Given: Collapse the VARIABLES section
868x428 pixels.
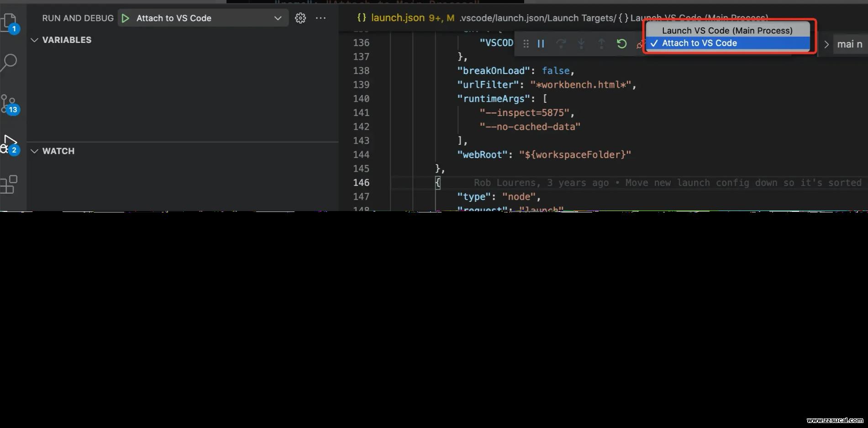Looking at the screenshot, I should point(34,40).
